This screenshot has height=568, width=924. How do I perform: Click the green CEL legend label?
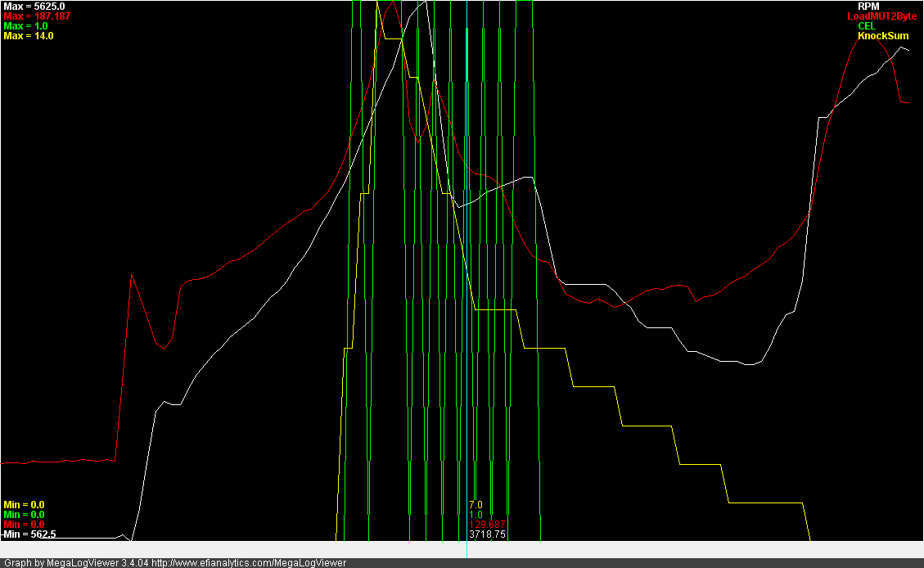[x=866, y=26]
